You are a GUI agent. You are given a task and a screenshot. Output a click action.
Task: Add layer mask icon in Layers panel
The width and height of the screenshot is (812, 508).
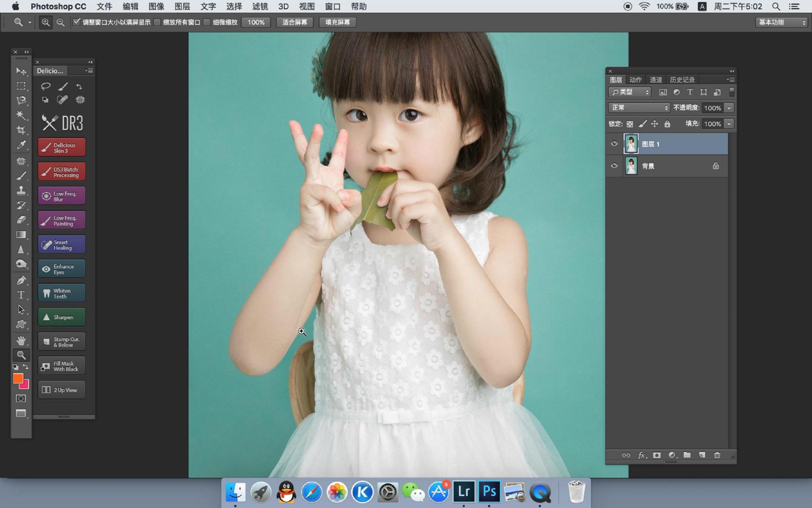657,455
